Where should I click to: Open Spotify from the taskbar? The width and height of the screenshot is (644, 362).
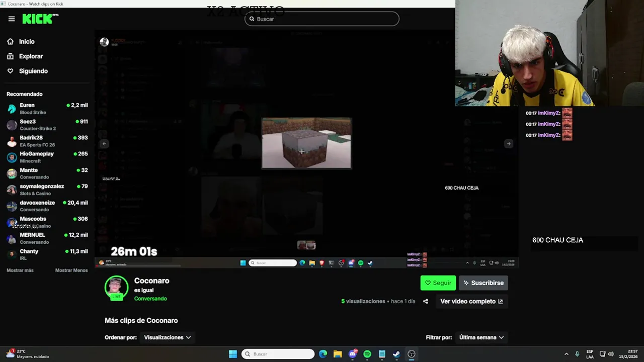point(367,354)
